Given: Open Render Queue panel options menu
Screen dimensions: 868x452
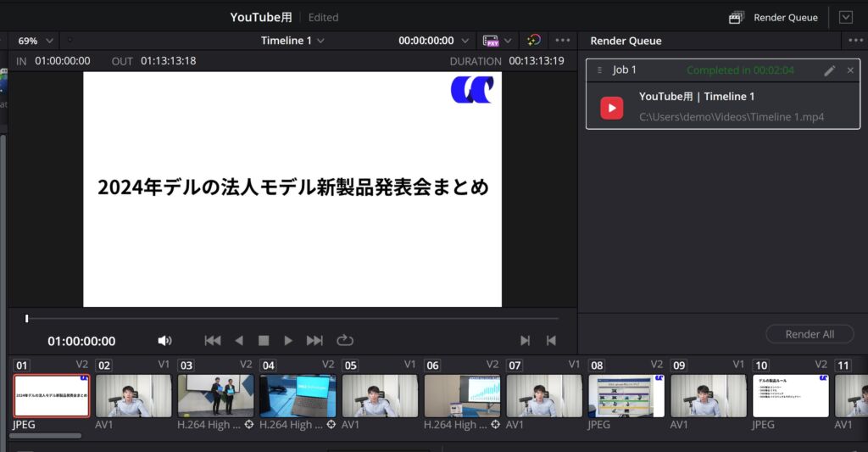Looking at the screenshot, I should click(854, 41).
